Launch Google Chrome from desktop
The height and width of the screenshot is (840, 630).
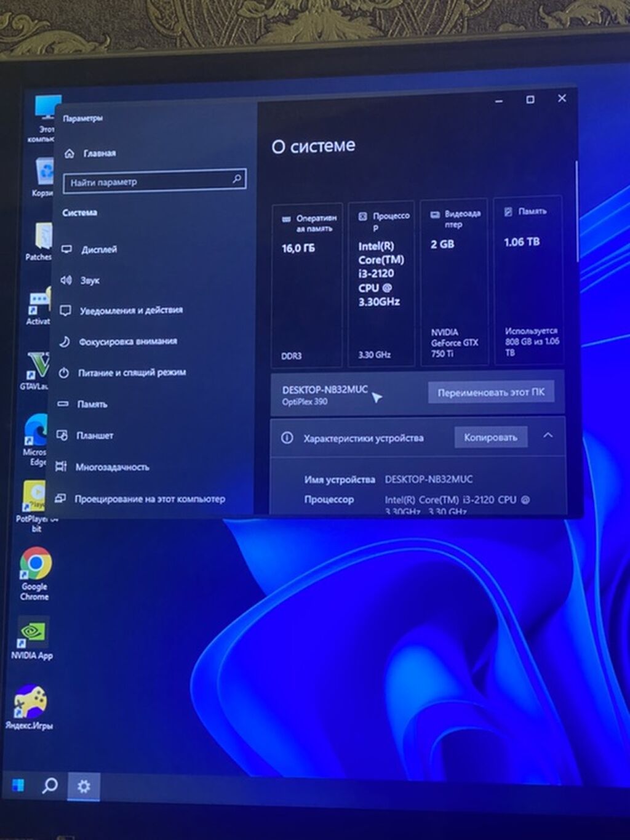point(35,574)
